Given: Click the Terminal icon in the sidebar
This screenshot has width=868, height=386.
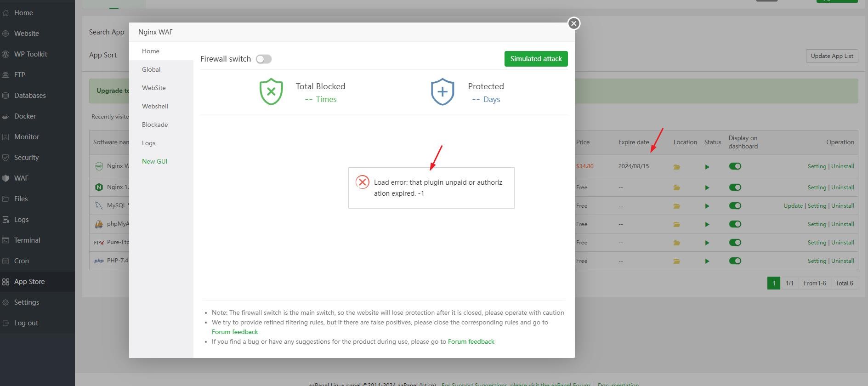Looking at the screenshot, I should pos(6,240).
